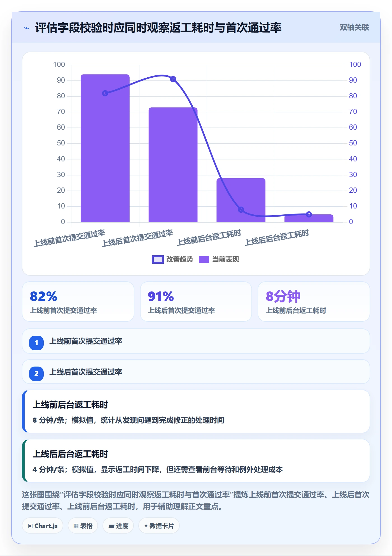The image size is (392, 556).
Task: Toggle the 当前表现 legend item
Action: tap(219, 260)
